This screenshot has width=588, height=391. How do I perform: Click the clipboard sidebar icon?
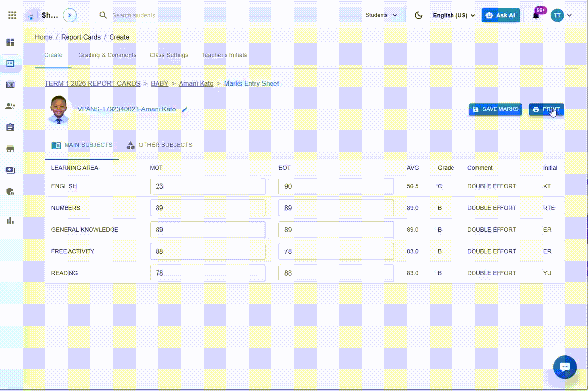pos(10,127)
